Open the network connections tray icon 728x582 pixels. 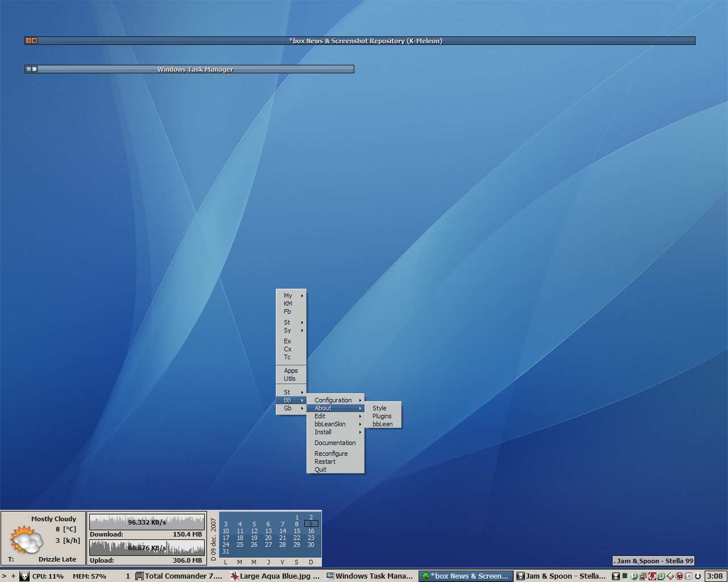click(643, 576)
